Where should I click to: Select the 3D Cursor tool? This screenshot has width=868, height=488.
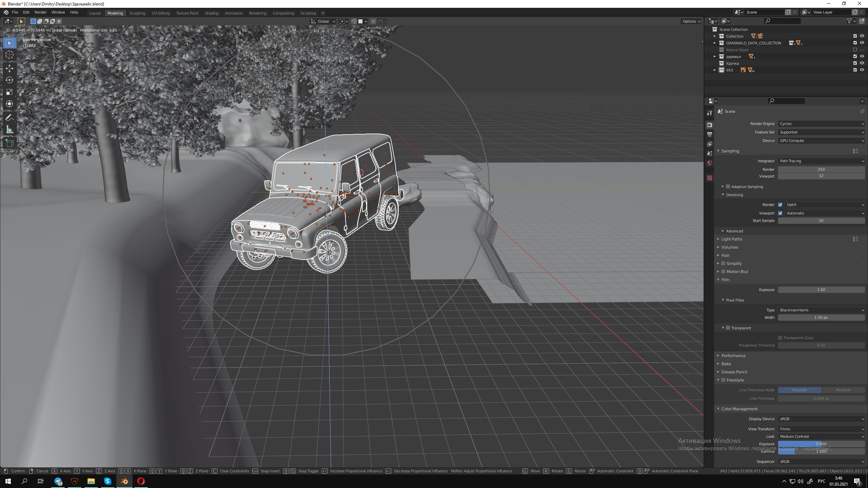pyautogui.click(x=9, y=55)
